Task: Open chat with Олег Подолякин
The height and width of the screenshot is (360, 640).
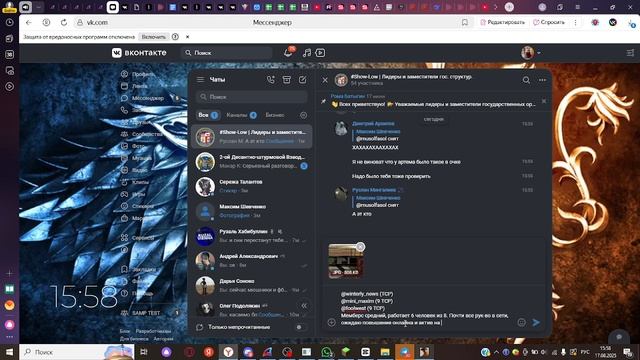Action: click(x=251, y=309)
